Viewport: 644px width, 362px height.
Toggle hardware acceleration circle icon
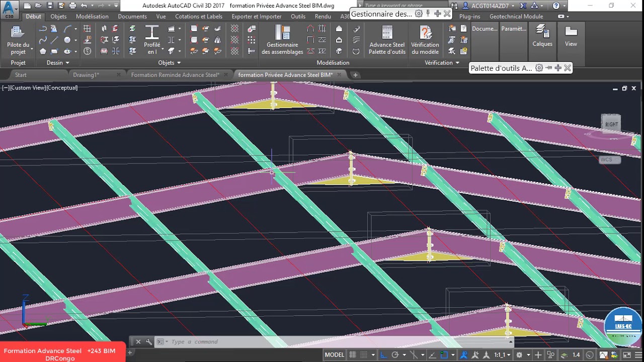pyautogui.click(x=589, y=354)
